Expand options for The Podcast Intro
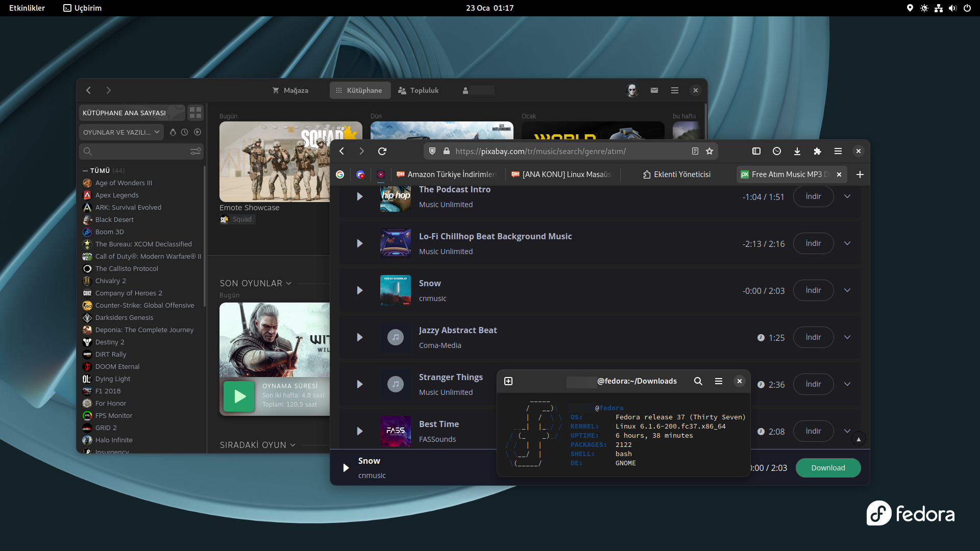Viewport: 980px width, 551px height. (x=847, y=196)
